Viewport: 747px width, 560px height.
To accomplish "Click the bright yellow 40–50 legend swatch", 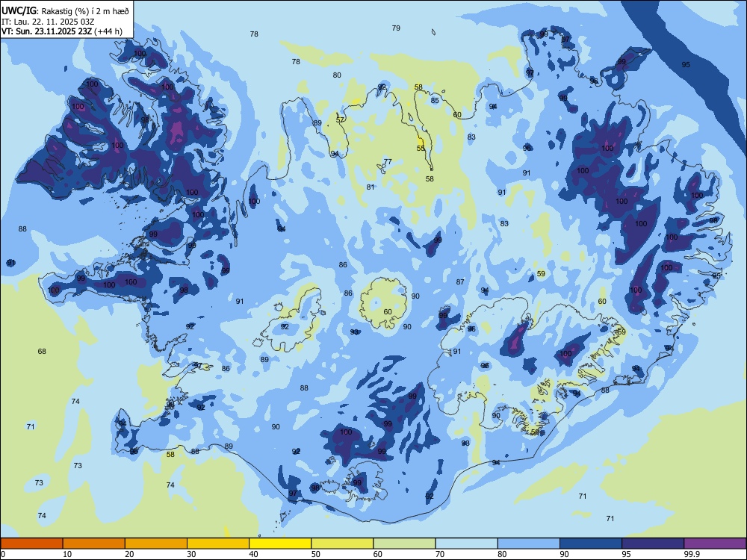I will point(280,544).
